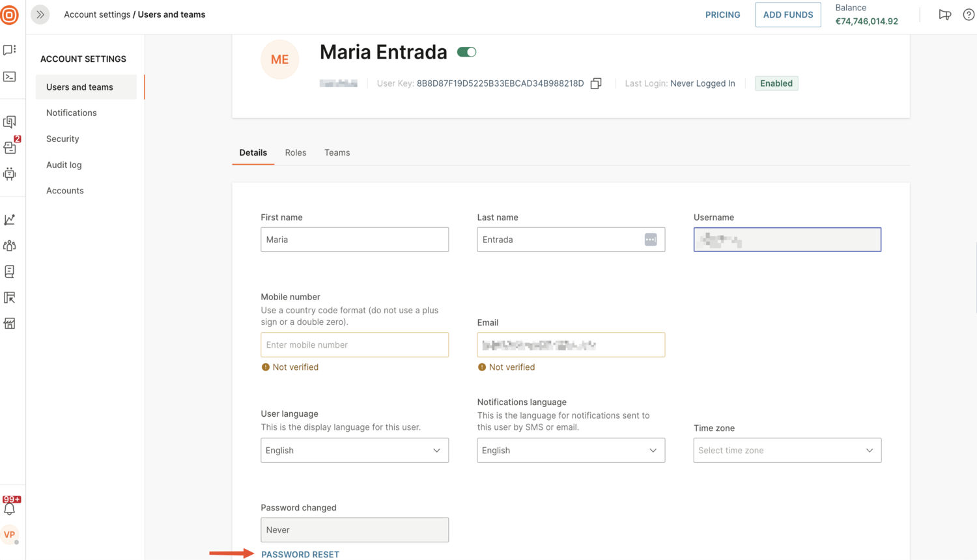Viewport: 977px width, 560px height.
Task: Expand the left sidebar with chevron button
Action: coord(40,14)
